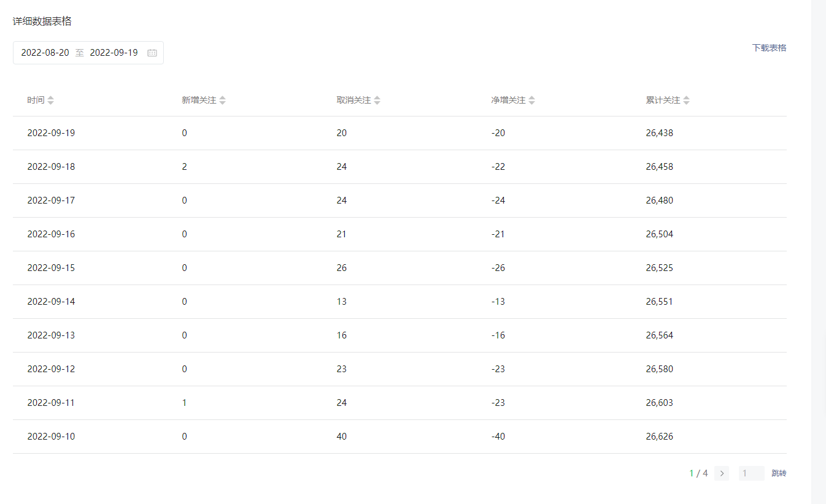Open the calendar icon in date range picker

point(152,53)
